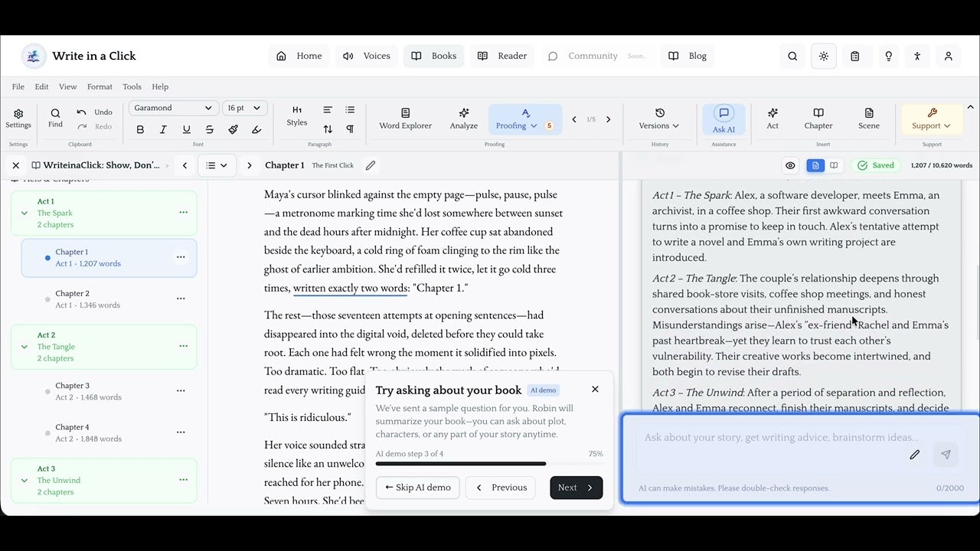
Task: Insert a new Scene
Action: (x=869, y=119)
